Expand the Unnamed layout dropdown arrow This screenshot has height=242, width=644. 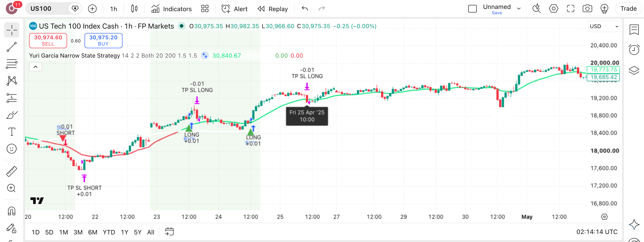pyautogui.click(x=519, y=9)
